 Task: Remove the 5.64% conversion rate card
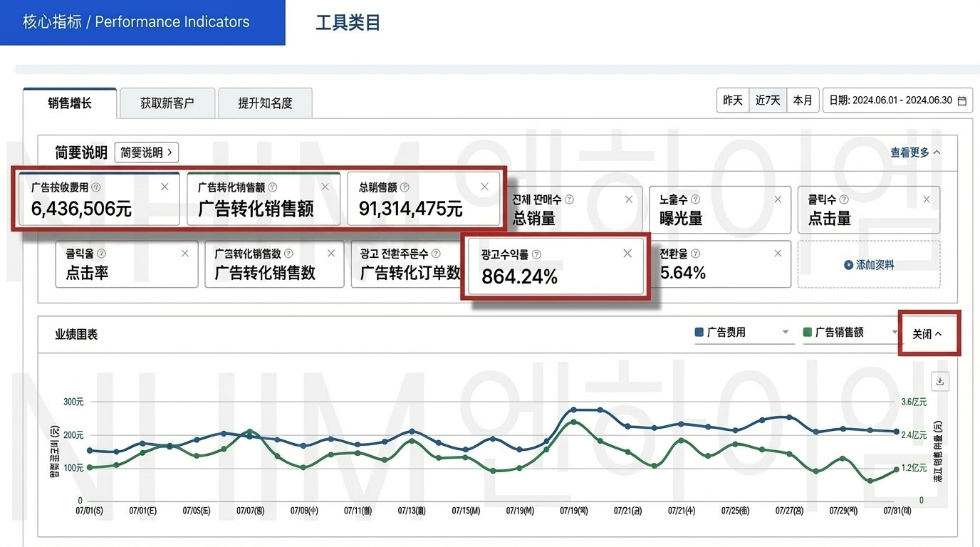[778, 253]
